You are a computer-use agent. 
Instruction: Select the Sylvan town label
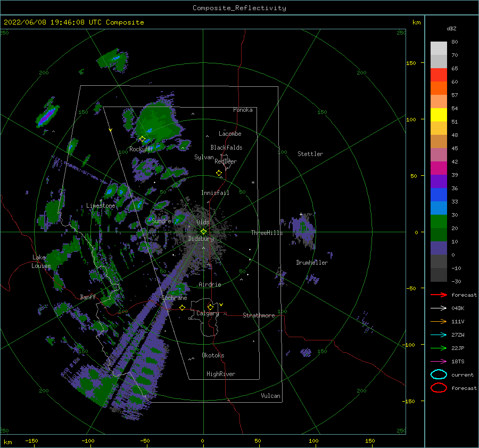click(x=204, y=157)
